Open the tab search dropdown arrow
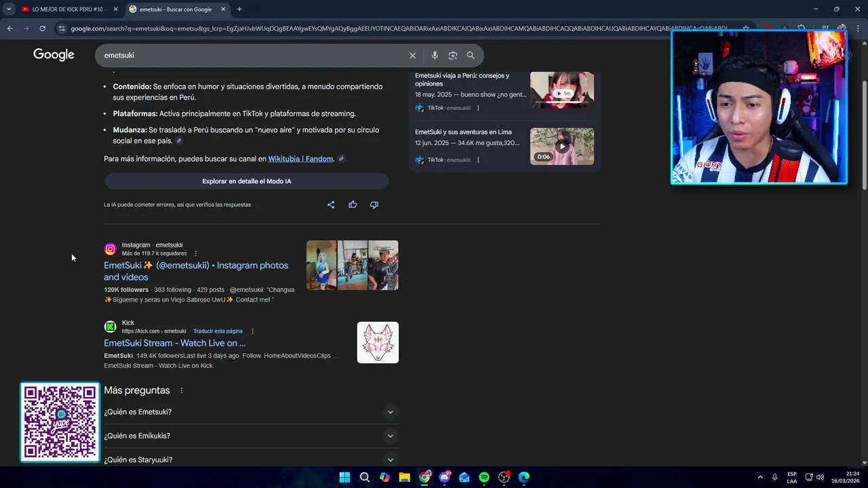Screen dimensions: 868x488 [8, 9]
